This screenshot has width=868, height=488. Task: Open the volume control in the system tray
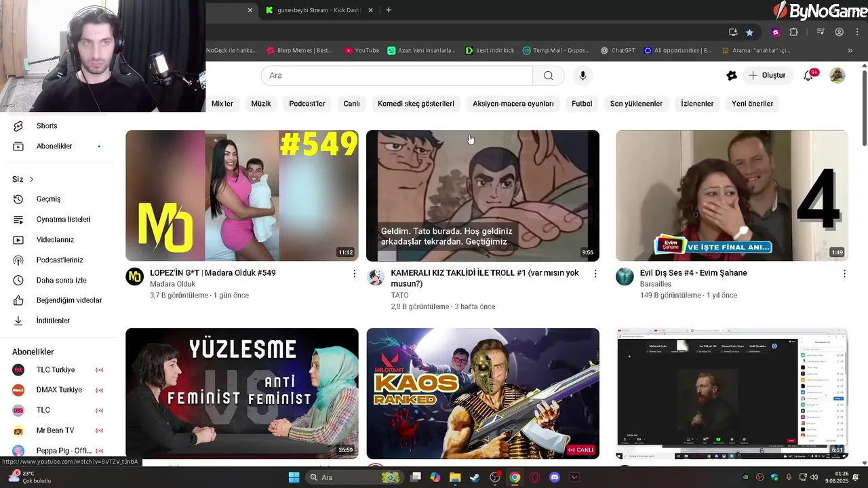point(814,477)
